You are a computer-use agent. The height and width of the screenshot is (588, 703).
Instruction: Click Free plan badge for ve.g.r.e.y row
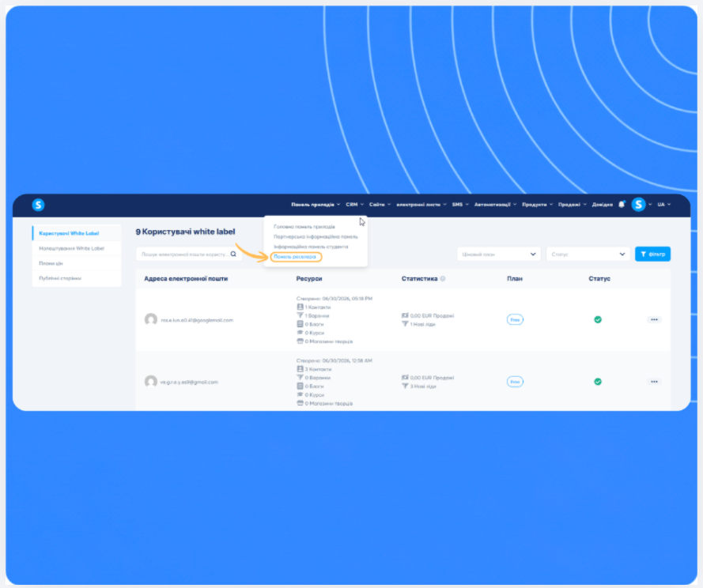pos(515,382)
